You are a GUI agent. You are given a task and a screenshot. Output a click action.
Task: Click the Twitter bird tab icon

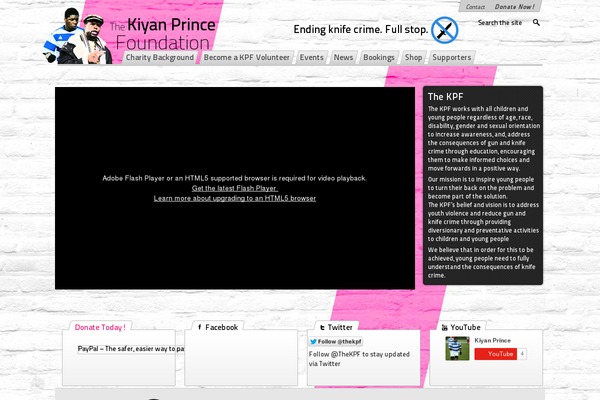[322, 328]
